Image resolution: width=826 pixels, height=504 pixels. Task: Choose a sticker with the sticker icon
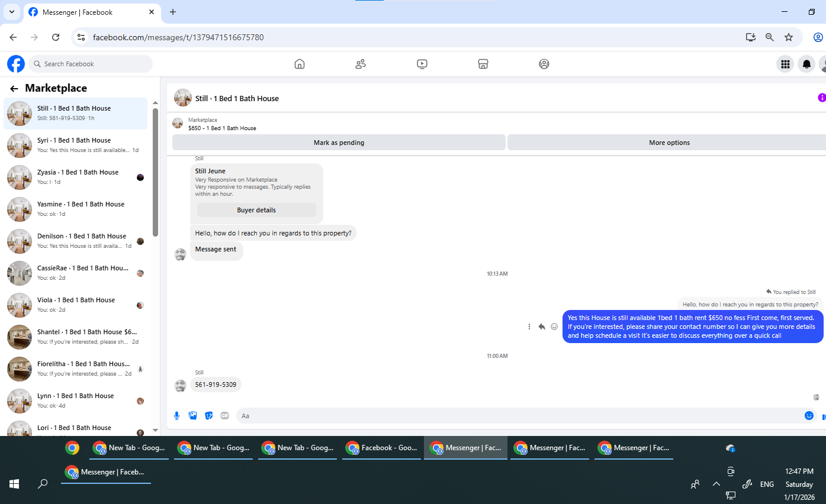pyautogui.click(x=208, y=416)
